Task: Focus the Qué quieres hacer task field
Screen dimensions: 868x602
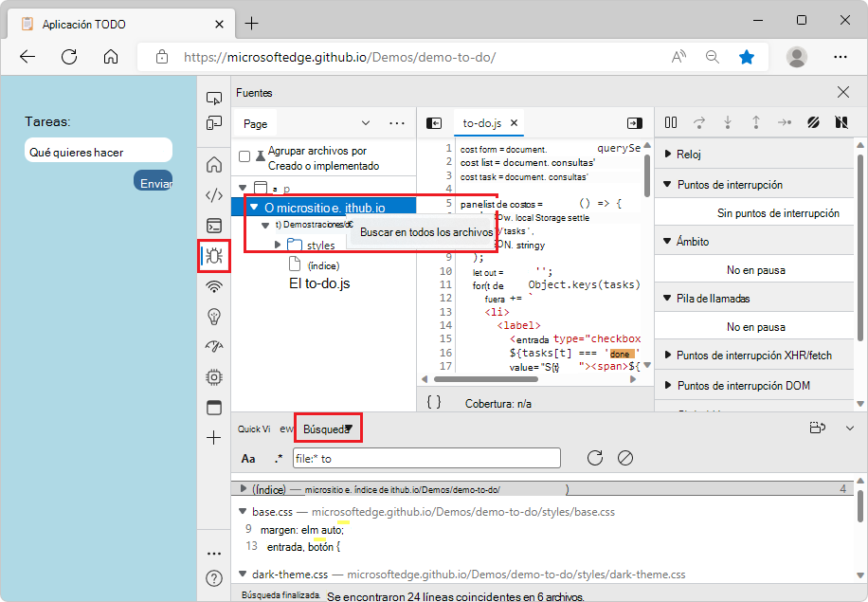Action: [x=98, y=151]
